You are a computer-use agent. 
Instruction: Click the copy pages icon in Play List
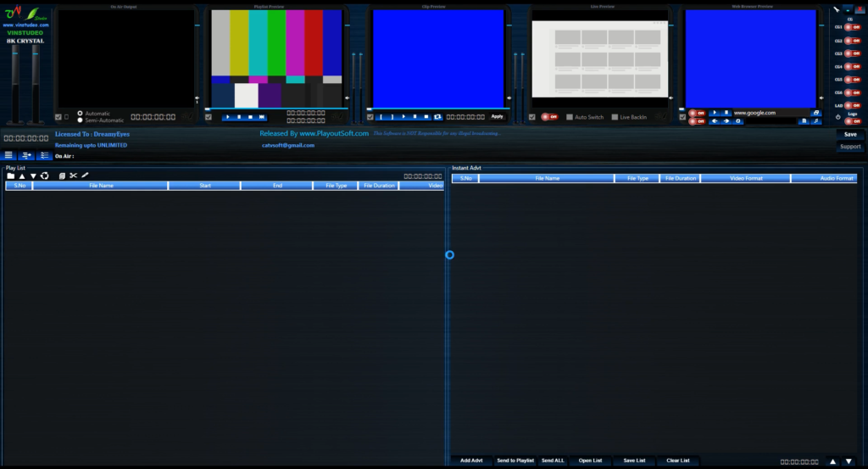[x=62, y=176]
